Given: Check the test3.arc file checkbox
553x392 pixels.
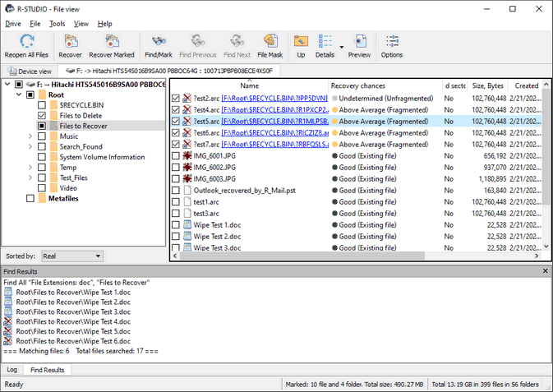Looking at the screenshot, I should pos(176,214).
